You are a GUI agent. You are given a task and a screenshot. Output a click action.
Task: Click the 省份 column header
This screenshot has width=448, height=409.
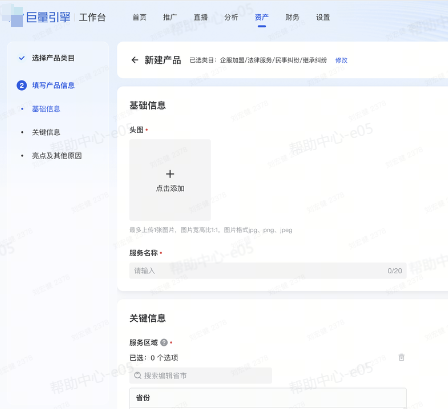coord(143,398)
